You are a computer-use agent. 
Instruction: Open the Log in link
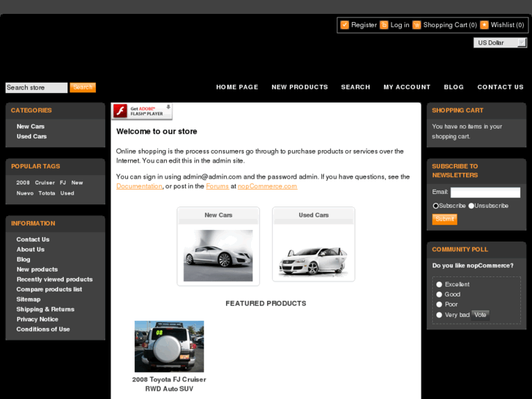400,25
